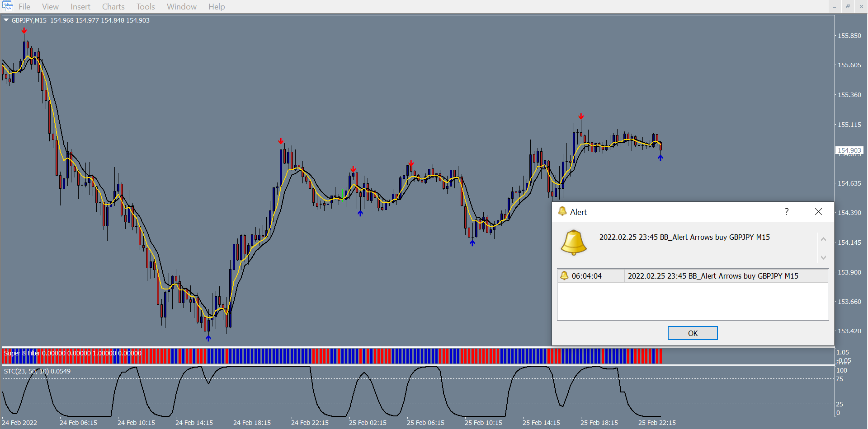Click the STC(23, 50, 10) indicator label
Screen dimensions: 868x429
37,371
